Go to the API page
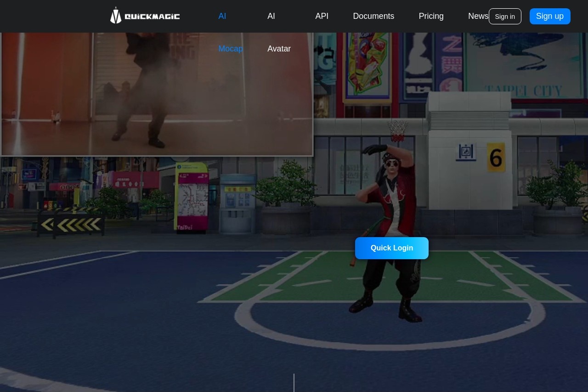Viewport: 588px width, 392px height. coord(322,16)
